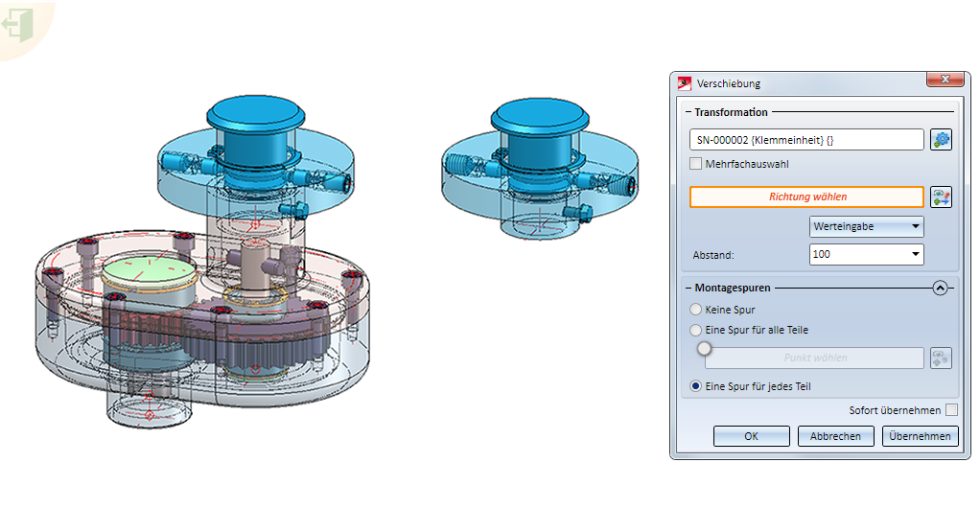Confirm with the OK button

(751, 436)
